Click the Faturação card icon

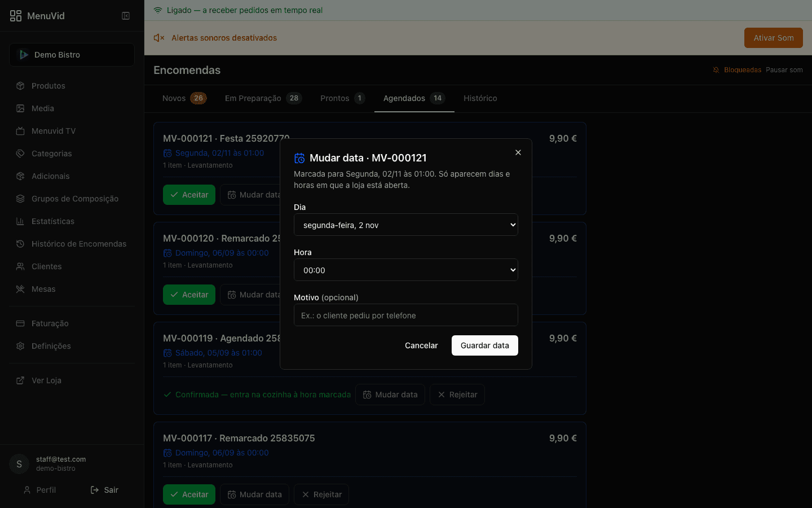20,323
